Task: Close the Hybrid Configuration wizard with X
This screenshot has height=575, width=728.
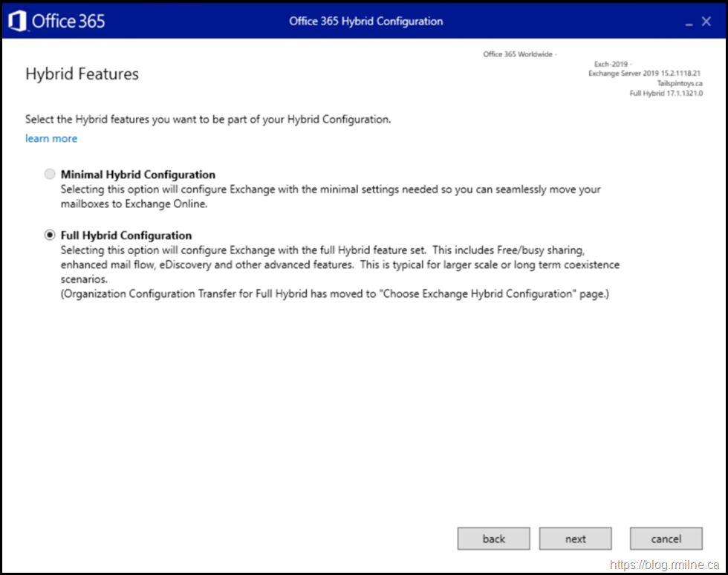Action: tap(706, 22)
